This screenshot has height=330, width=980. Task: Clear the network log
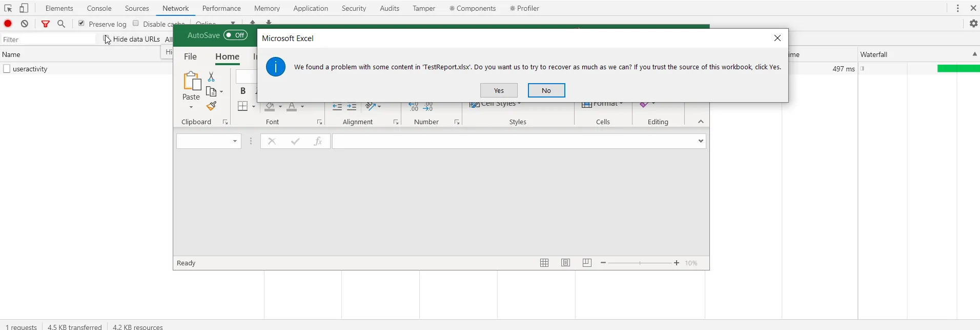25,24
